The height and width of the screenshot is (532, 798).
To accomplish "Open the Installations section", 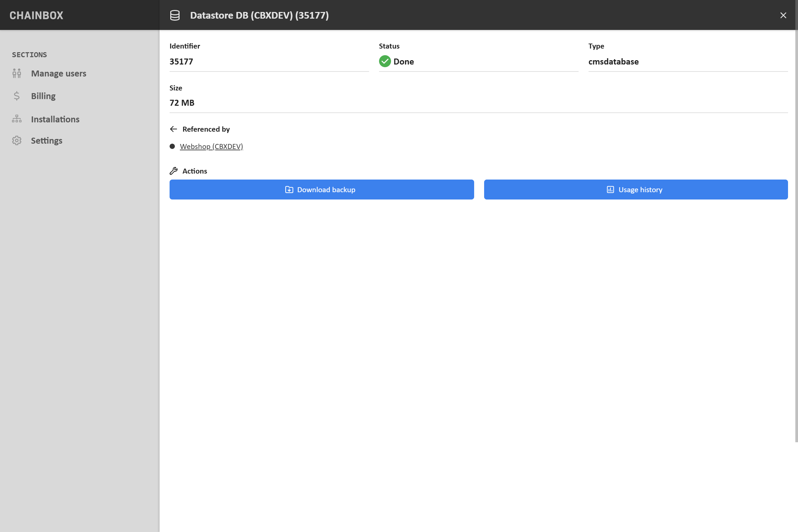I will [x=55, y=119].
